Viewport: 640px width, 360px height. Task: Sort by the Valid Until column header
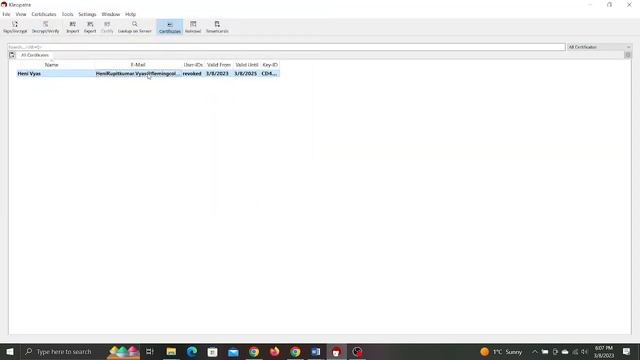[x=247, y=65]
